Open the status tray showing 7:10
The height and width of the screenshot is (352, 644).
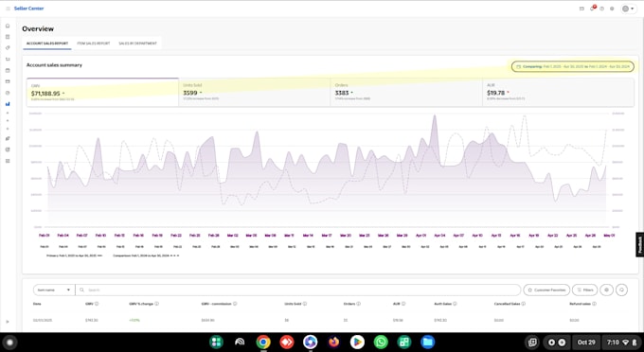(x=622, y=343)
